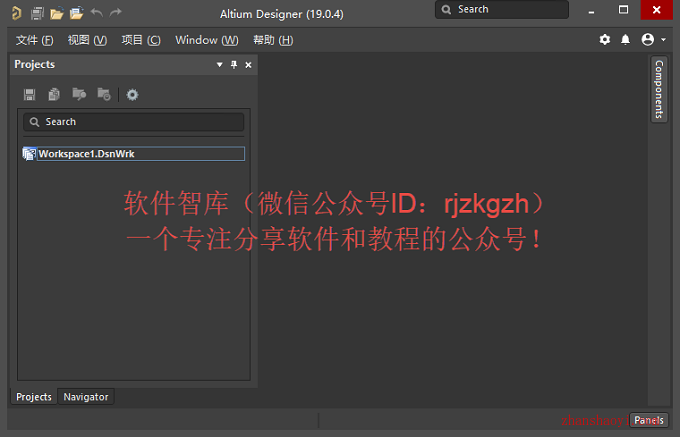Open user account profile icon
Image resolution: width=680 pixels, height=437 pixels.
(x=648, y=40)
